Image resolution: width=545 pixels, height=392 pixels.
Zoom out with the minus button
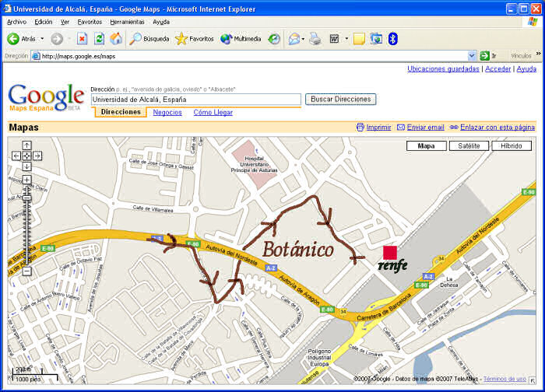pyautogui.click(x=26, y=271)
